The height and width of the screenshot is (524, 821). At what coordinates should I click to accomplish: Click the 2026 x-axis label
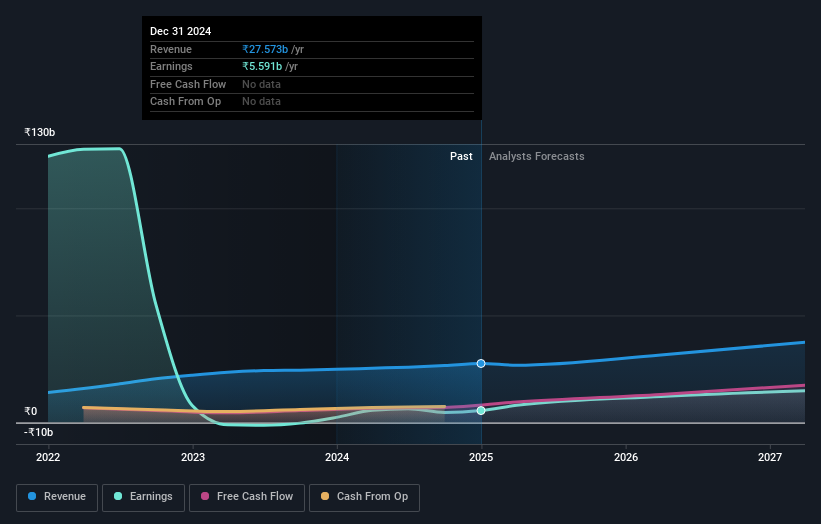626,458
